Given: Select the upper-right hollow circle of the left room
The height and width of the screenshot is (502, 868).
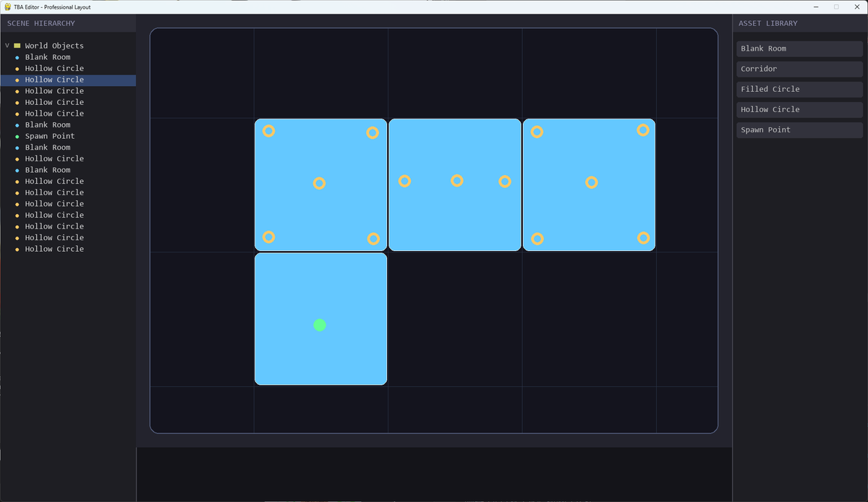Looking at the screenshot, I should click(373, 132).
